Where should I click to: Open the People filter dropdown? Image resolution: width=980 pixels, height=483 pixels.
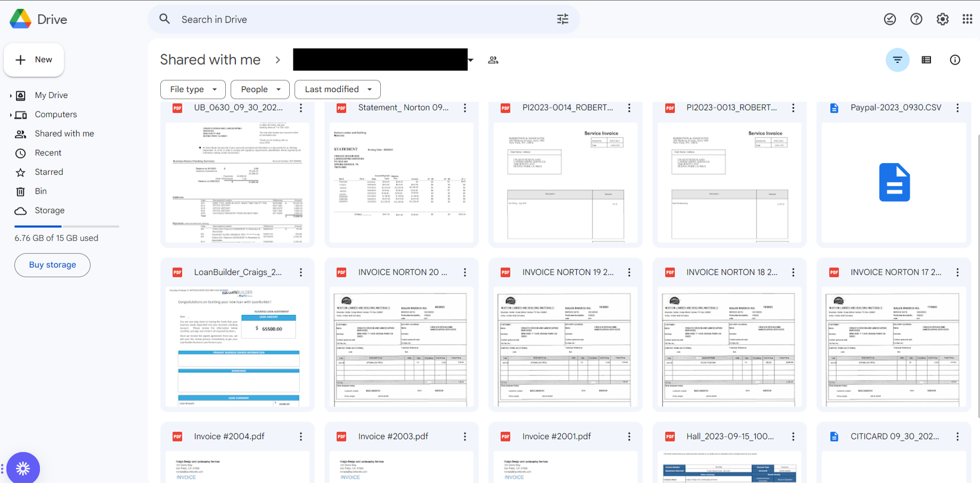260,90
